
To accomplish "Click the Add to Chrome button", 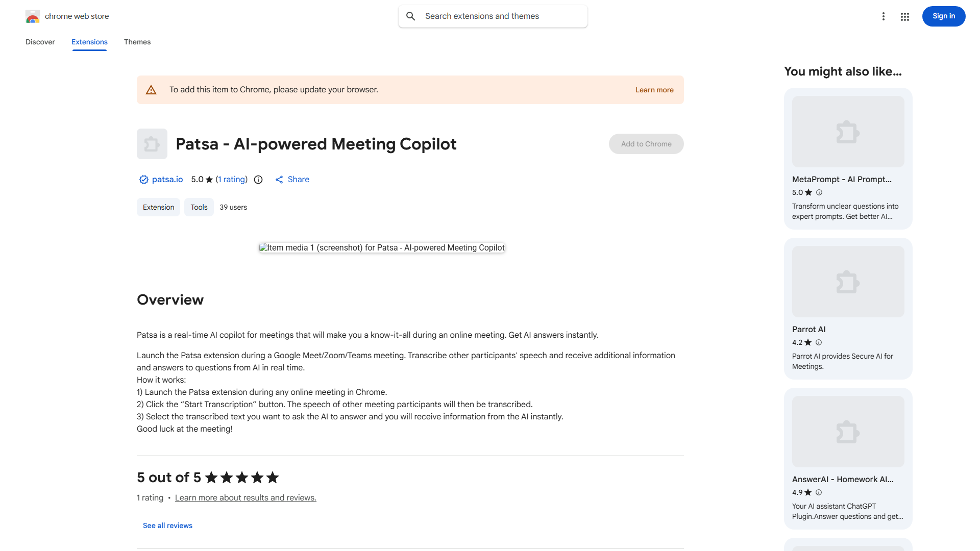I will (646, 144).
